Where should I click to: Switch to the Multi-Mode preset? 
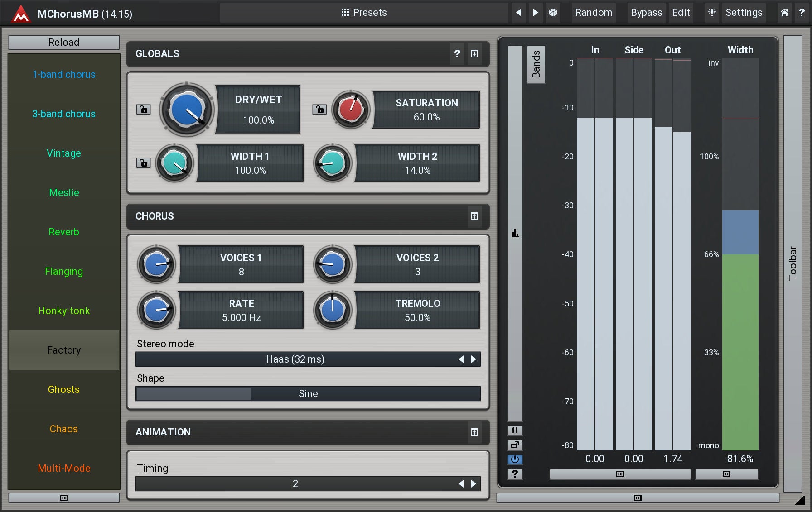click(64, 469)
